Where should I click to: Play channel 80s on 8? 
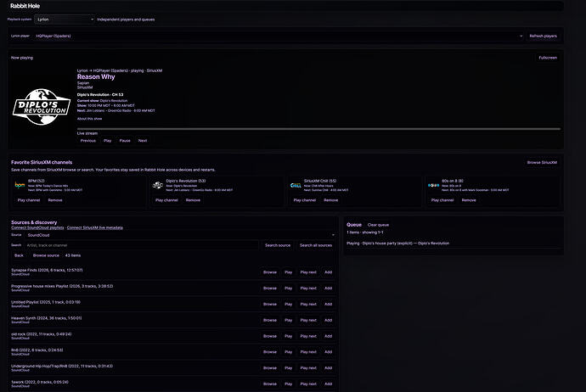pyautogui.click(x=442, y=200)
